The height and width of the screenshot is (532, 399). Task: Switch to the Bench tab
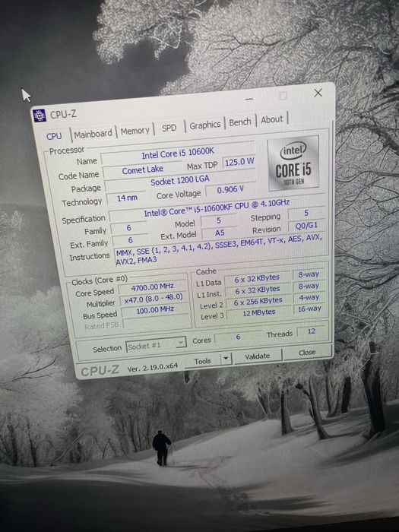point(240,122)
